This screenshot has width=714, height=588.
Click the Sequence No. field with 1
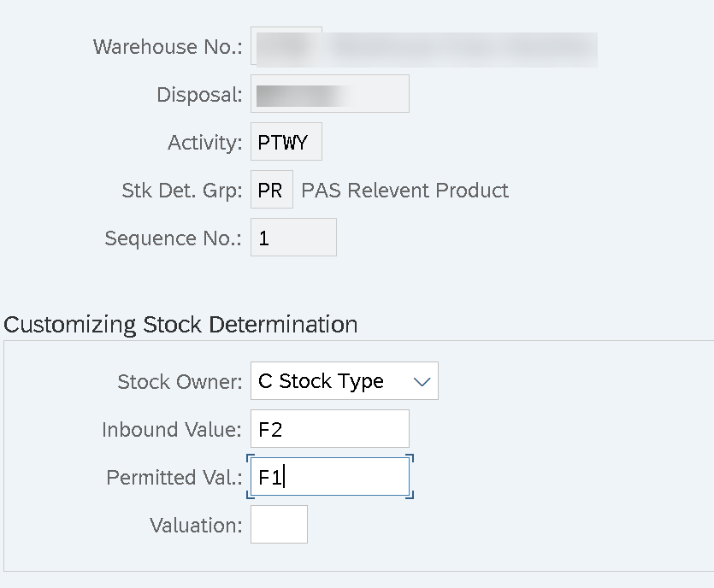click(293, 237)
